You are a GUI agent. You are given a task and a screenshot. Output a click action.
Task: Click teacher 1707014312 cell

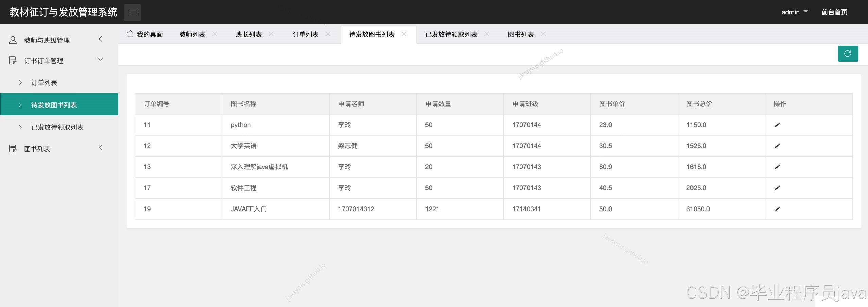(373, 209)
